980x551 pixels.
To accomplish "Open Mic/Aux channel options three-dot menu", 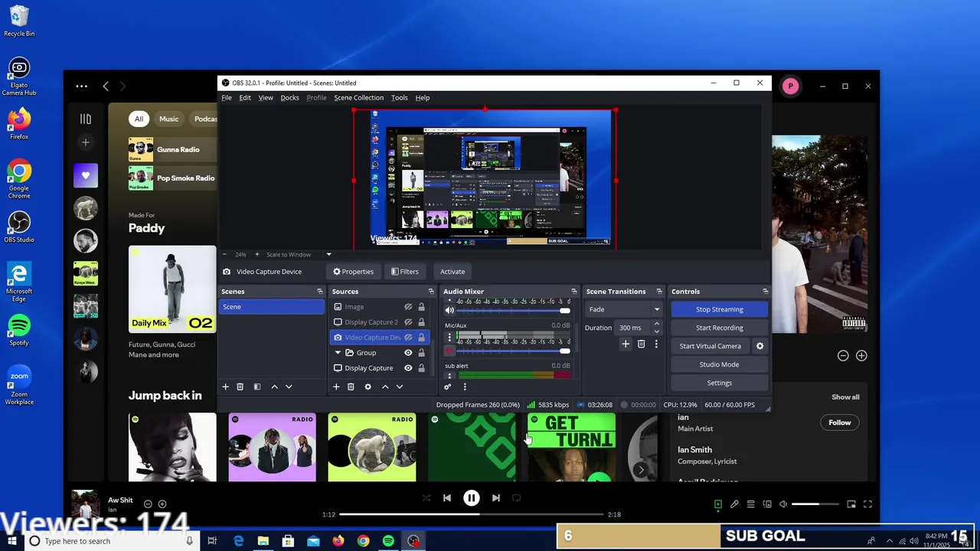I will pyautogui.click(x=449, y=337).
